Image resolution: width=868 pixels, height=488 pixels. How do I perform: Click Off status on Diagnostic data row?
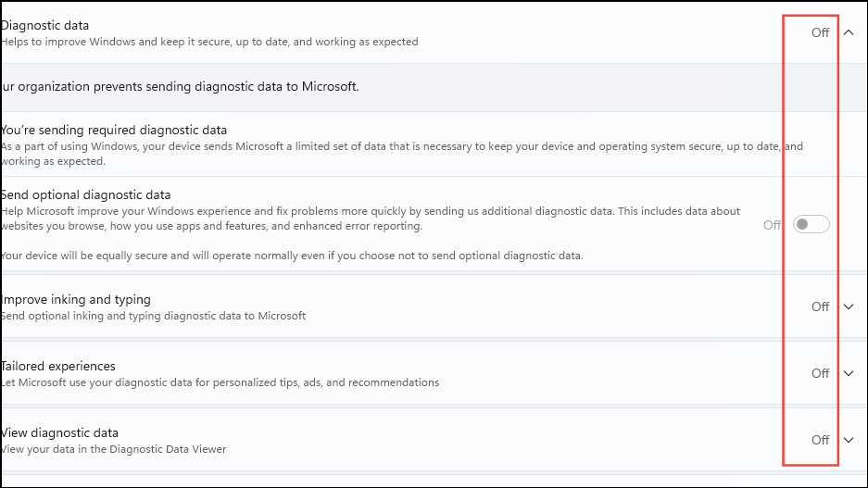coord(820,32)
